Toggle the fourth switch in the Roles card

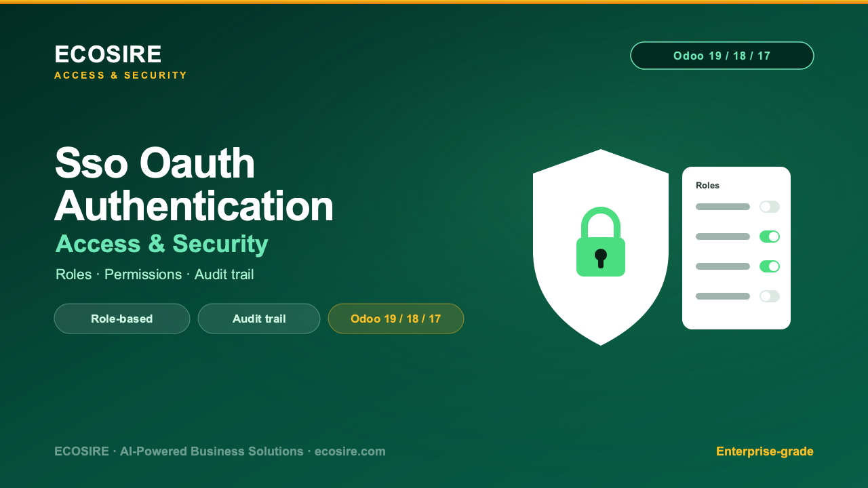click(x=770, y=296)
